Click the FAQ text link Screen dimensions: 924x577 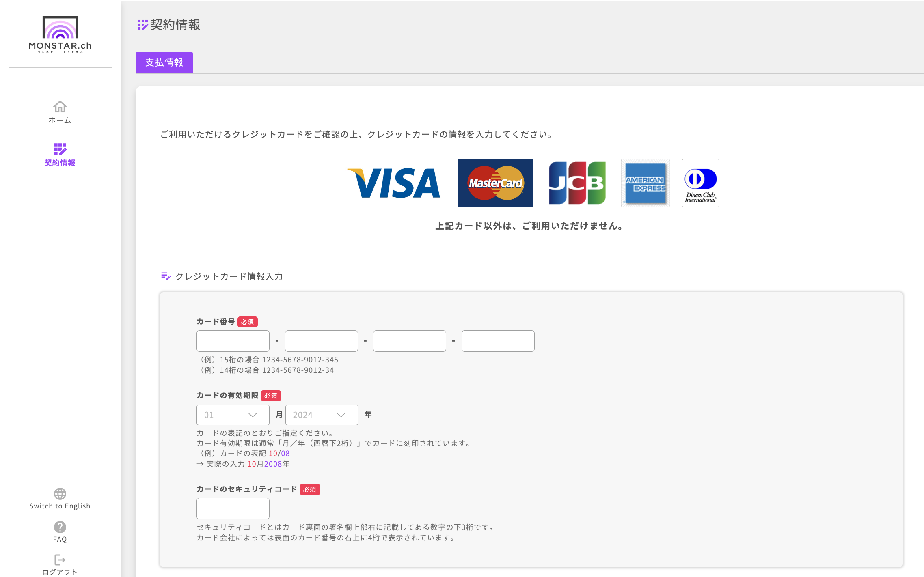coord(60,539)
